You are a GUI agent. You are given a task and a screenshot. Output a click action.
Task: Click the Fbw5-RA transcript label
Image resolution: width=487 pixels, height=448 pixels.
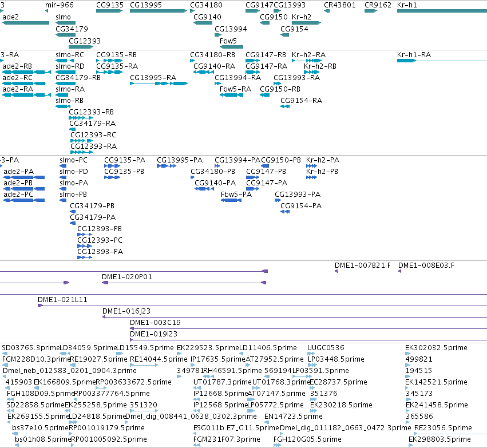coord(235,89)
